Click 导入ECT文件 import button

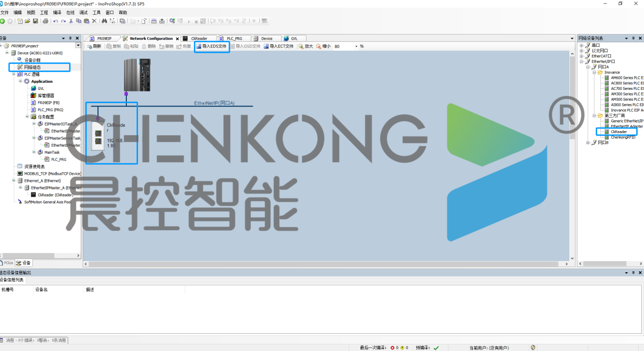click(x=278, y=46)
